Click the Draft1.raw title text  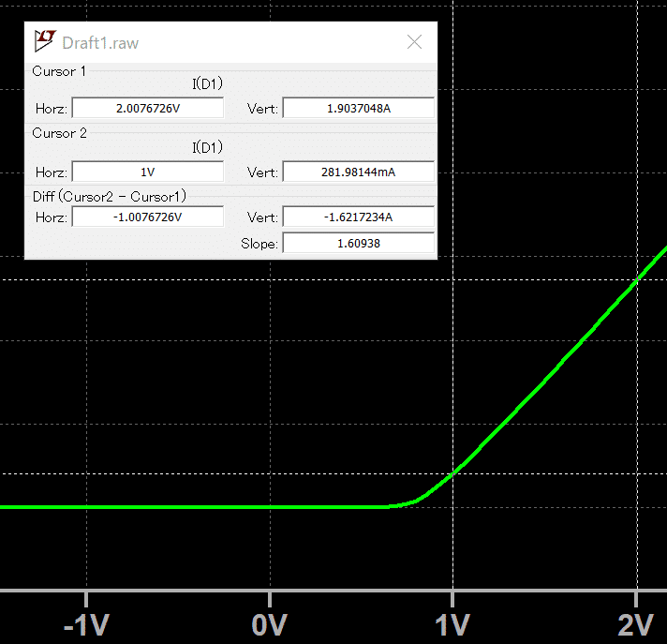tap(100, 43)
